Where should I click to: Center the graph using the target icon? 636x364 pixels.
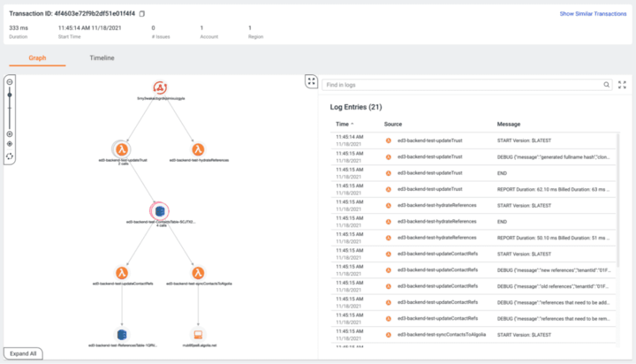[10, 144]
